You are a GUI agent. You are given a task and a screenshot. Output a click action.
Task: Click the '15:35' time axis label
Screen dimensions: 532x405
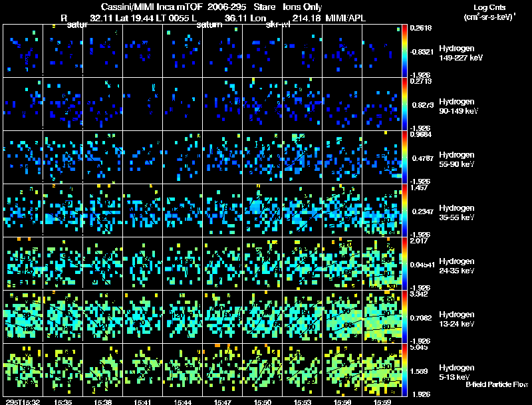pyautogui.click(x=63, y=402)
